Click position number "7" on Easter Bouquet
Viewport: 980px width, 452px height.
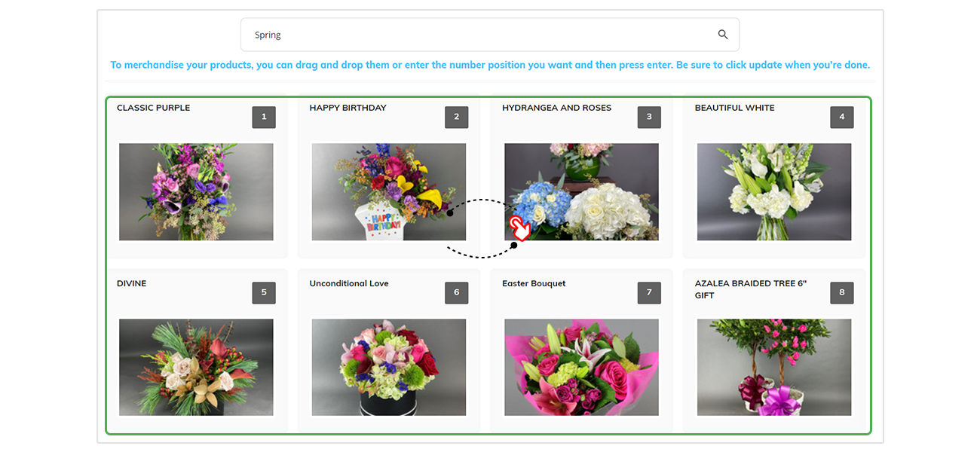click(x=649, y=292)
